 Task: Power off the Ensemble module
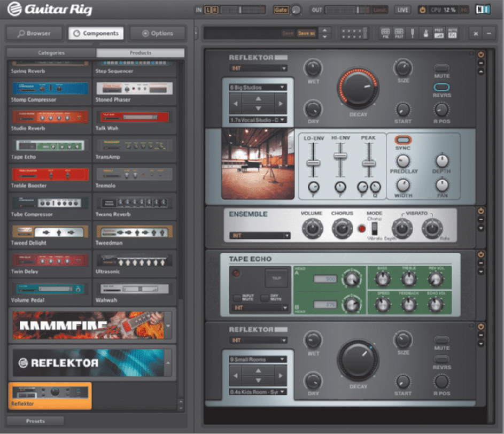tap(481, 211)
